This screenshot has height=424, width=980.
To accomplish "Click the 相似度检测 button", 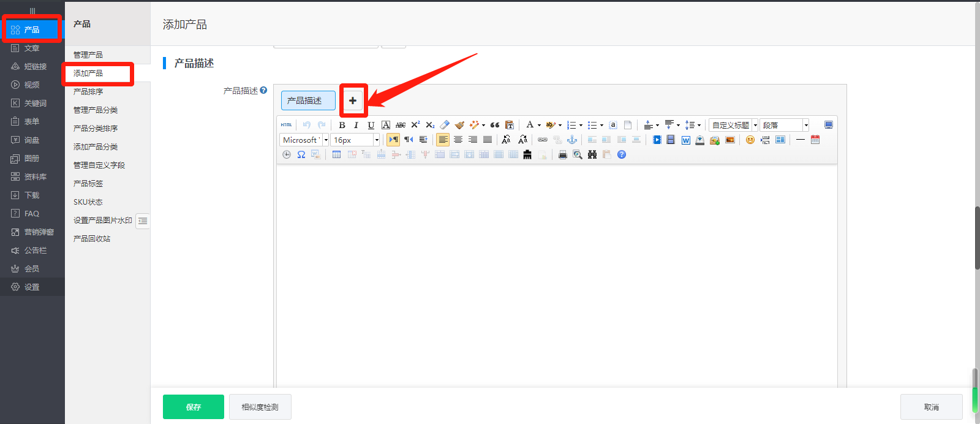I will coord(260,407).
